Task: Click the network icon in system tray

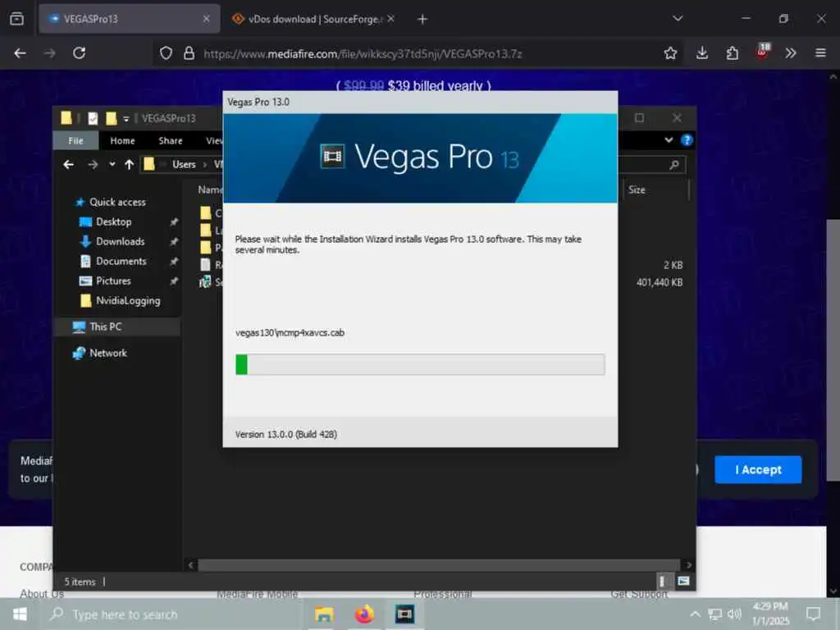Action: (714, 614)
